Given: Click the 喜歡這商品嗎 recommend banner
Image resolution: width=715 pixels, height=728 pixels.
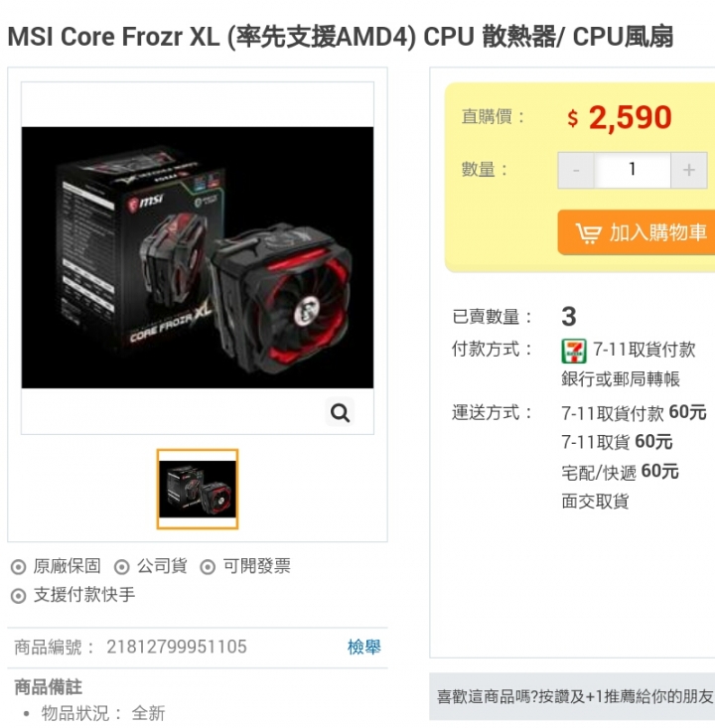Looking at the screenshot, I should (572, 696).
